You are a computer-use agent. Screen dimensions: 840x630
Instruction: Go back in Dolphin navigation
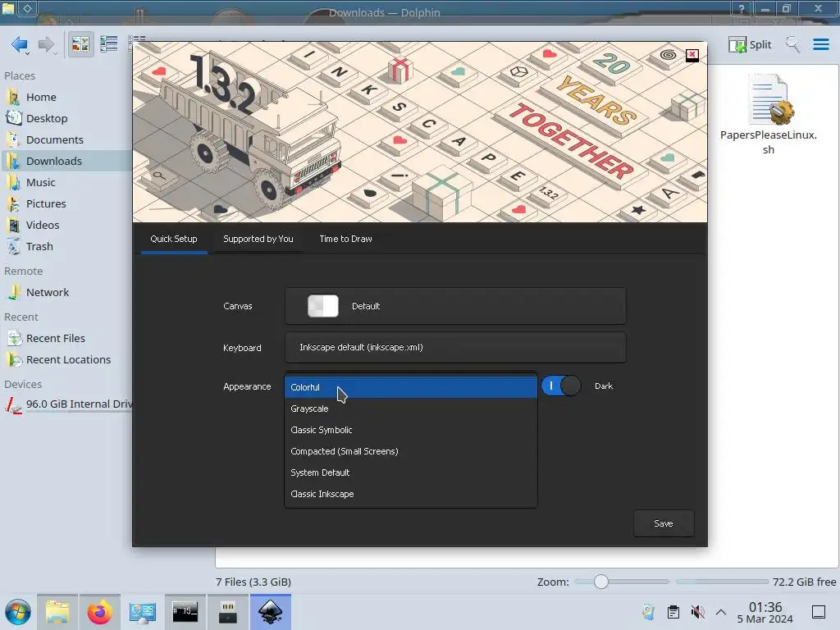tap(20, 44)
